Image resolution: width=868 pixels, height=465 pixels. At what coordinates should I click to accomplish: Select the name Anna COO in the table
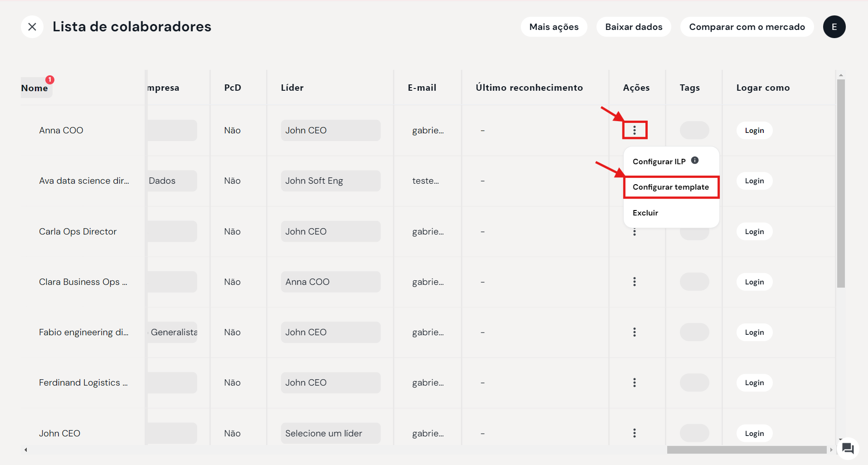(61, 130)
